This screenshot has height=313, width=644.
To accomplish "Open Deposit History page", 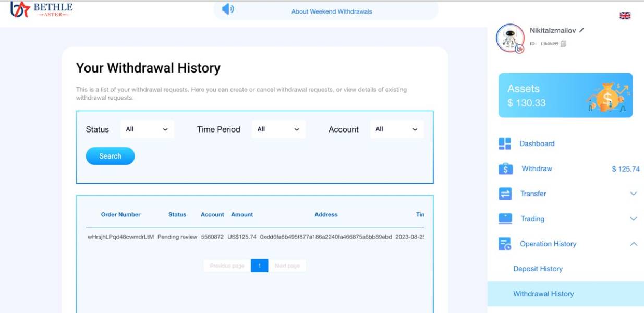I will tap(538, 269).
